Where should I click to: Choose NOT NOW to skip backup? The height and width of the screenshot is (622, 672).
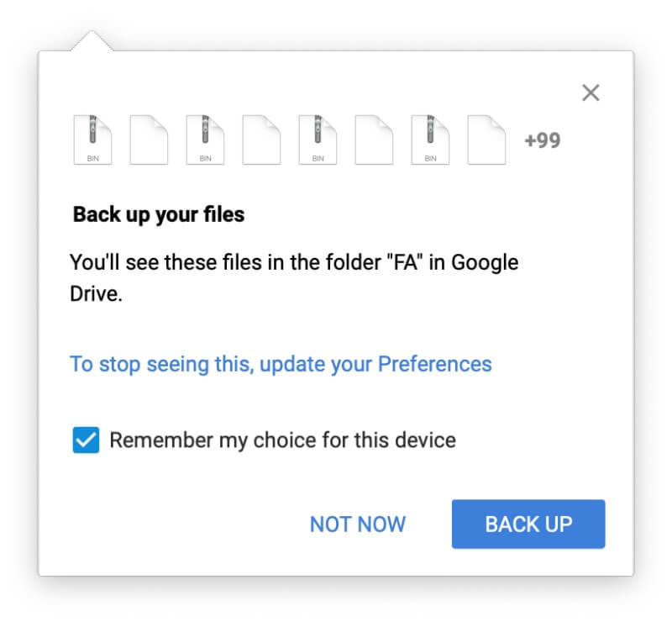point(358,524)
